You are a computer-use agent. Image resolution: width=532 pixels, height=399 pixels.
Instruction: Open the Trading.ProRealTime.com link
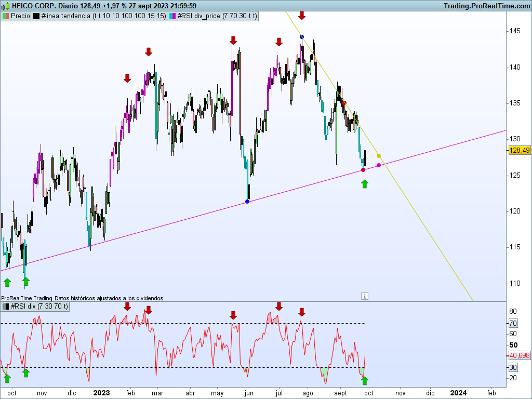(x=486, y=6)
